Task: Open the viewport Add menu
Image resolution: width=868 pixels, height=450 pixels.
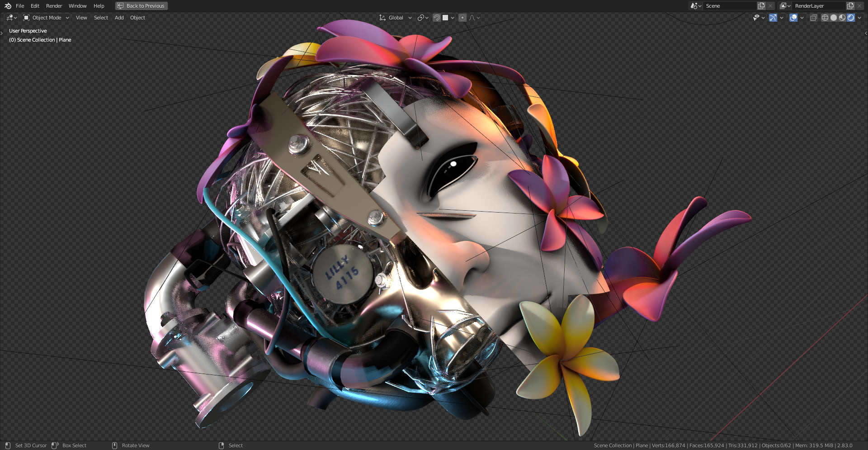Action: tap(119, 18)
